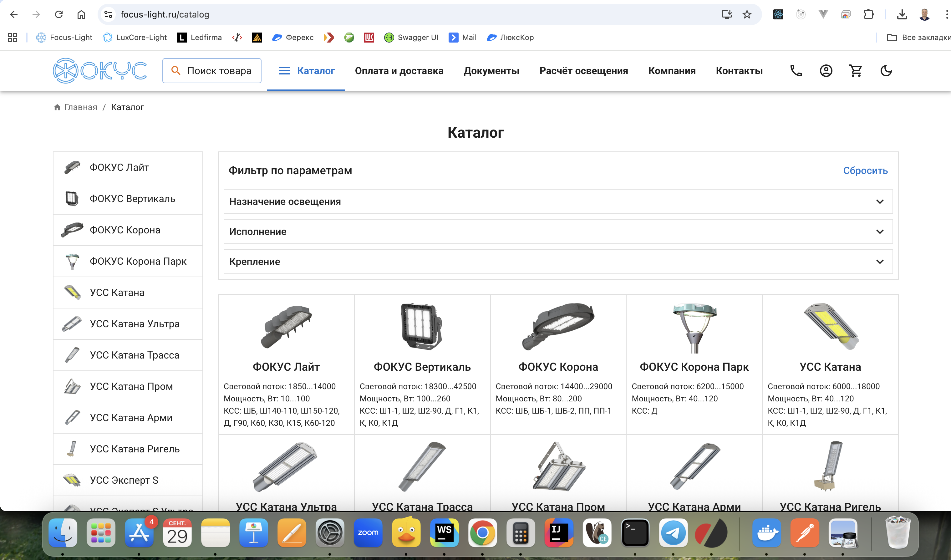Bookmark page with star icon
Viewport: 951px width, 560px height.
(747, 14)
